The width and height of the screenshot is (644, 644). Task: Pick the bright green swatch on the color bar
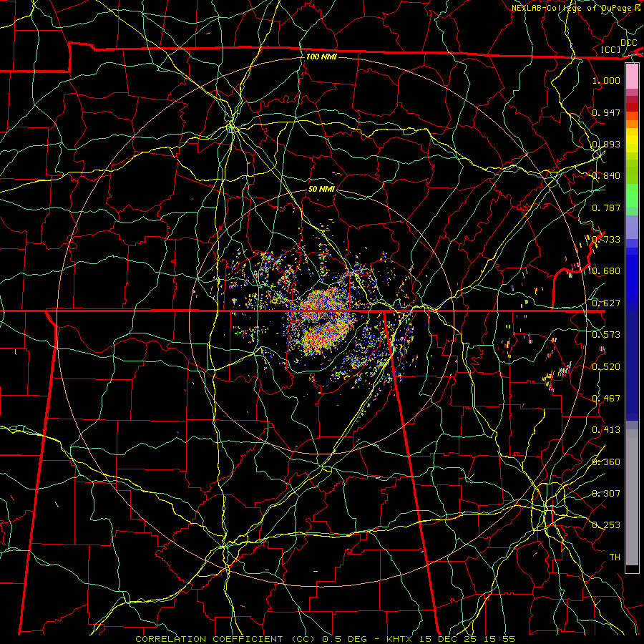point(632,195)
